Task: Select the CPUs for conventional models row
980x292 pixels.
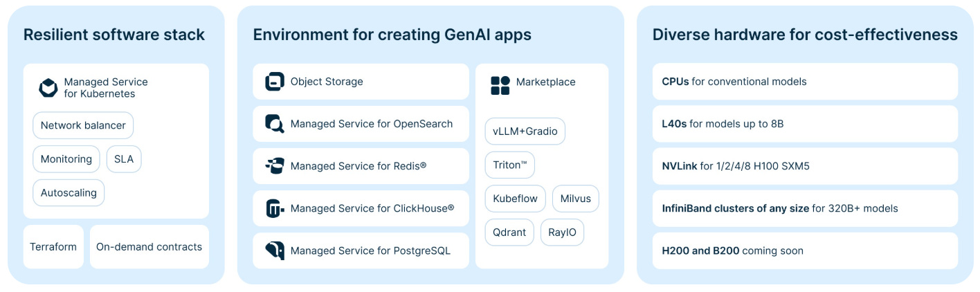Action: 806,82
